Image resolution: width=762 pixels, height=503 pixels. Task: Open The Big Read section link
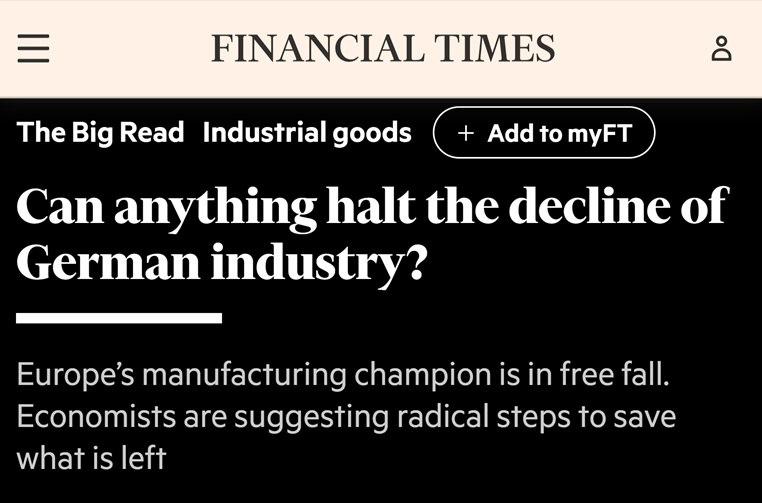click(101, 132)
